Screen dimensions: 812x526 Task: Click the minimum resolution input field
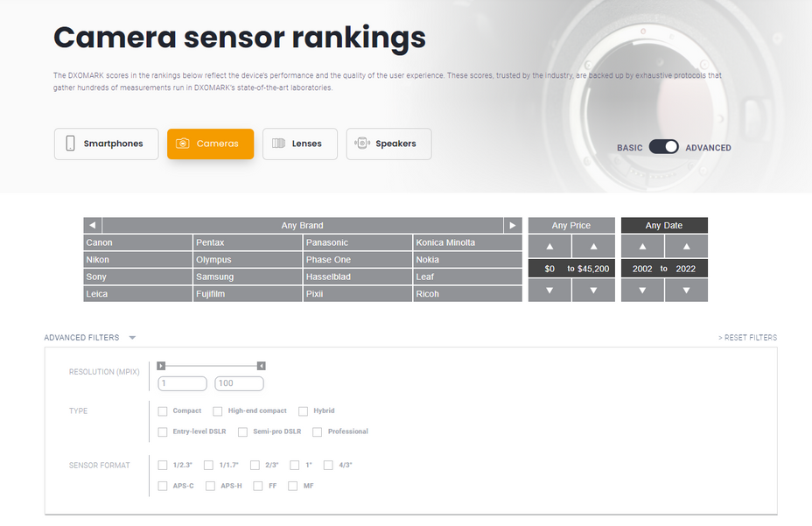coord(182,383)
